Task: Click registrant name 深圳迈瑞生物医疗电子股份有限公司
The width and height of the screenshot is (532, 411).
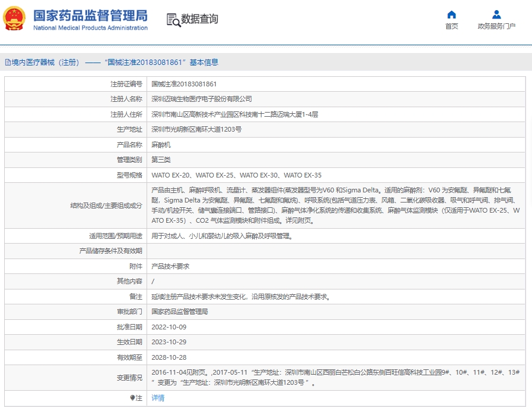Action: (x=201, y=99)
